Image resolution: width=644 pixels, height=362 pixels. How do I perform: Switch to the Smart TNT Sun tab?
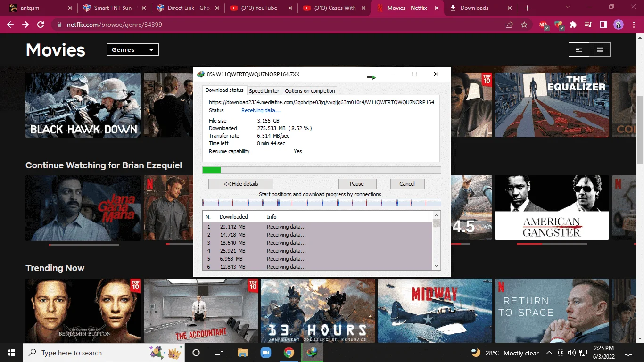point(115,8)
